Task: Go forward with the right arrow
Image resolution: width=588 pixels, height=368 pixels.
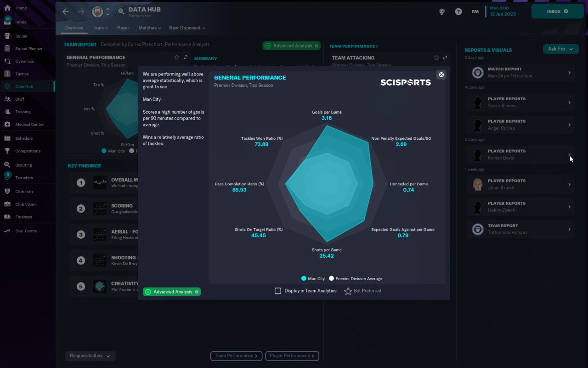Action: click(x=81, y=12)
